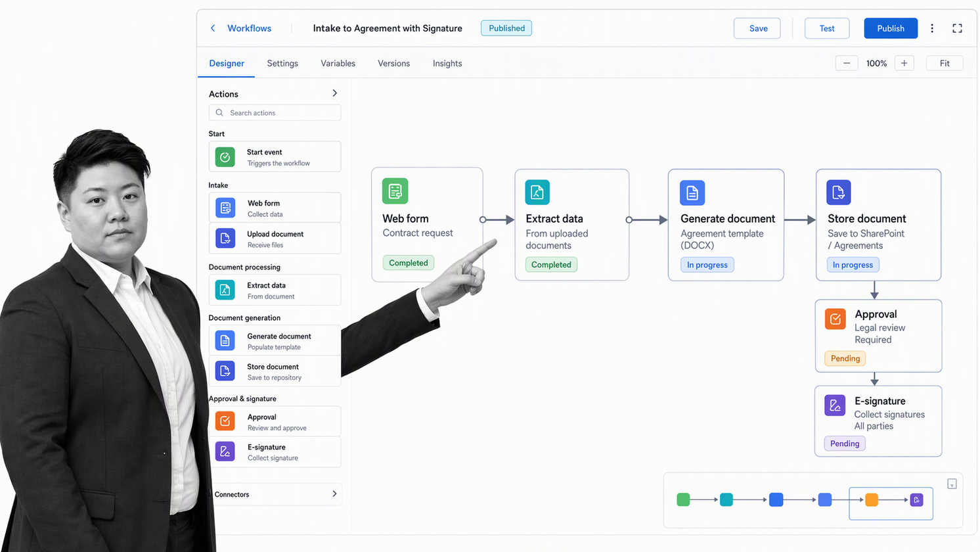Click the Extract data sidebar action icon
Viewport: 980px width, 552px height.
click(x=225, y=290)
